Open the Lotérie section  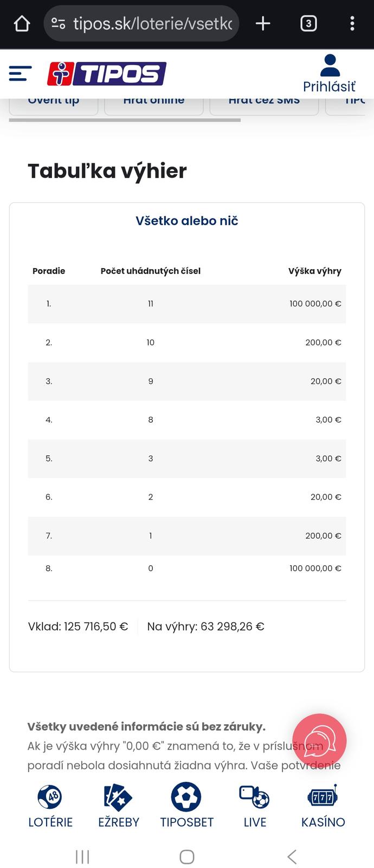click(x=50, y=806)
